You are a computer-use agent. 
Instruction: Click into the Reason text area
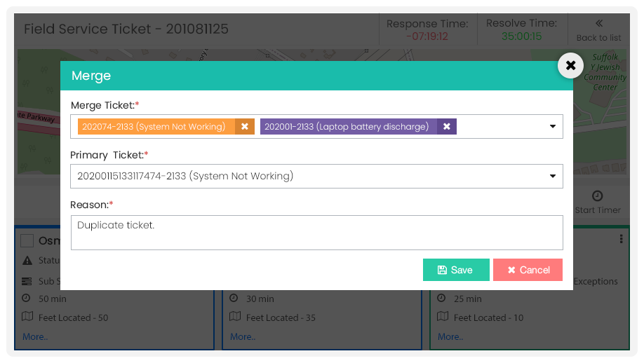point(316,233)
